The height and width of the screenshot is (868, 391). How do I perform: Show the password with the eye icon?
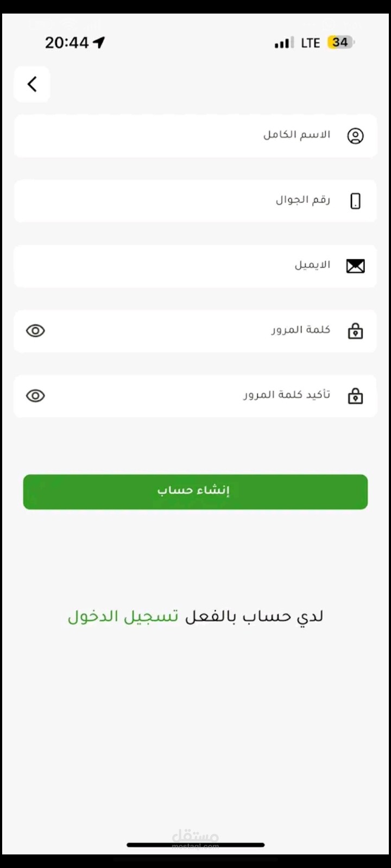[x=36, y=331]
